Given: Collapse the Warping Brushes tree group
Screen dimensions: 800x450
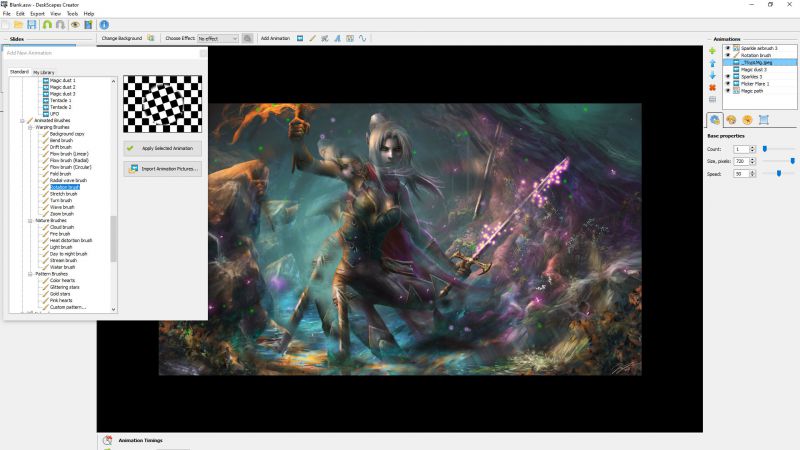Looking at the screenshot, I should [x=30, y=127].
